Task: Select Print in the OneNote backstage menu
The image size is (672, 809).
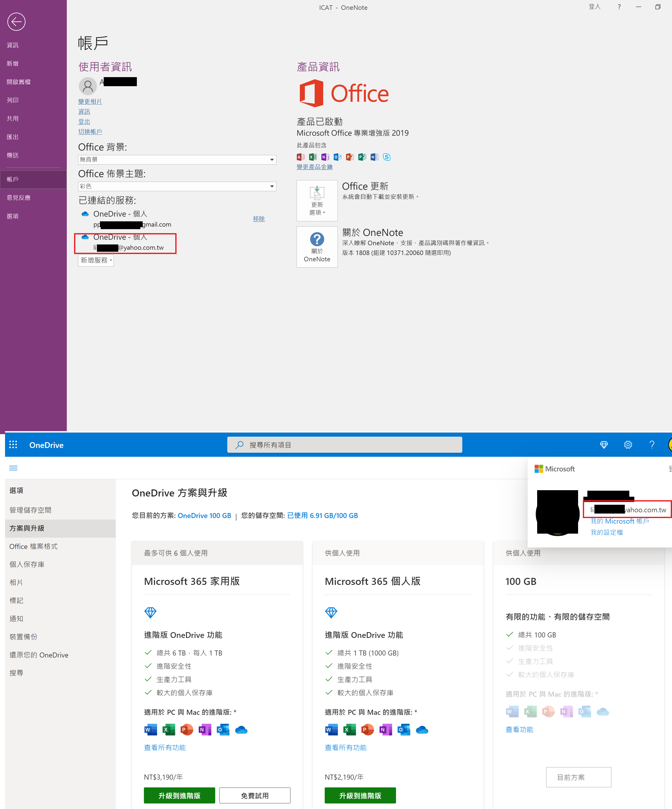Action: pos(13,100)
